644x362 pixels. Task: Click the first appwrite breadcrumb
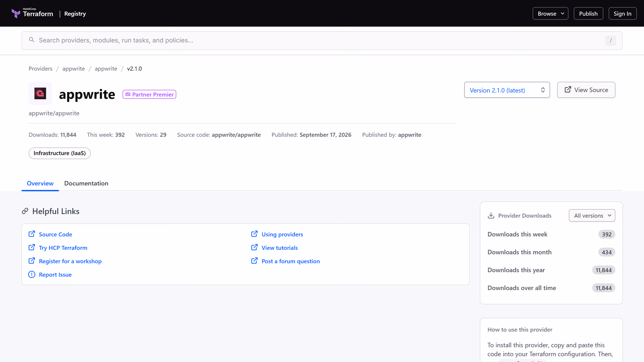[73, 68]
